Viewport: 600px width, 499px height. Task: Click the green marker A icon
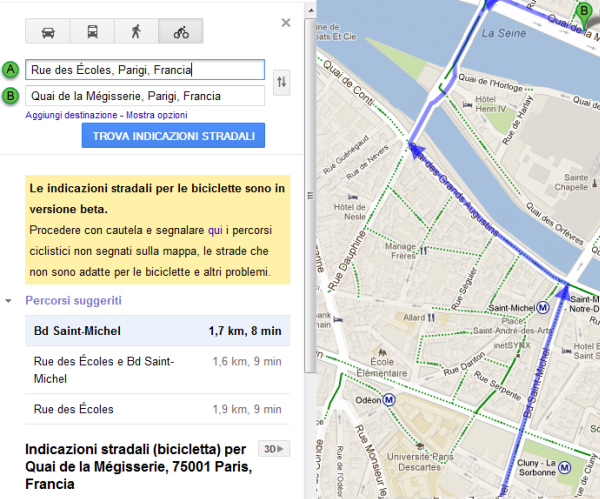(10, 70)
